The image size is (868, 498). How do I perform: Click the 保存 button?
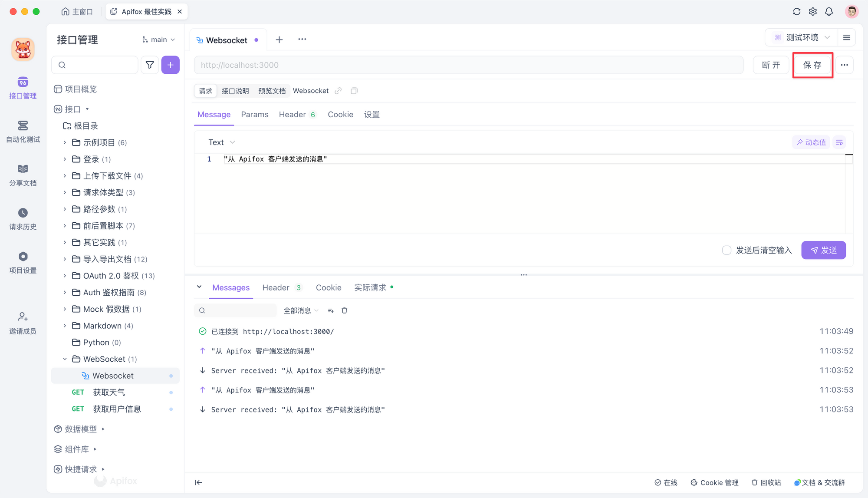pyautogui.click(x=812, y=65)
